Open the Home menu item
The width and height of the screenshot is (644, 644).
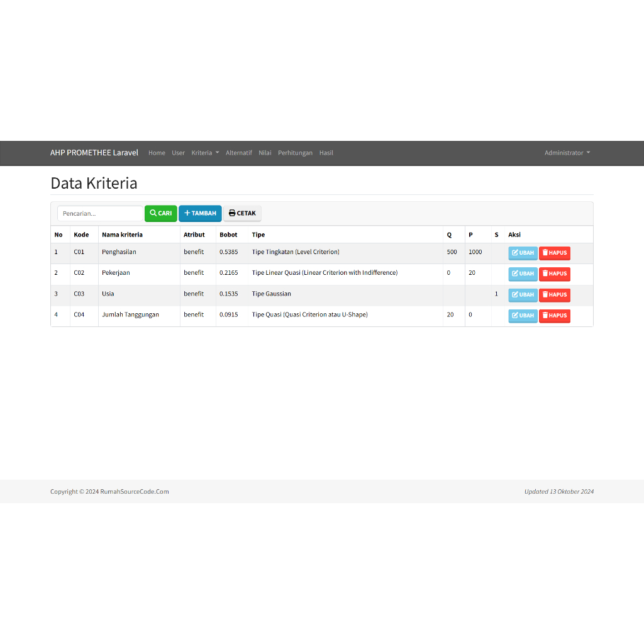157,153
